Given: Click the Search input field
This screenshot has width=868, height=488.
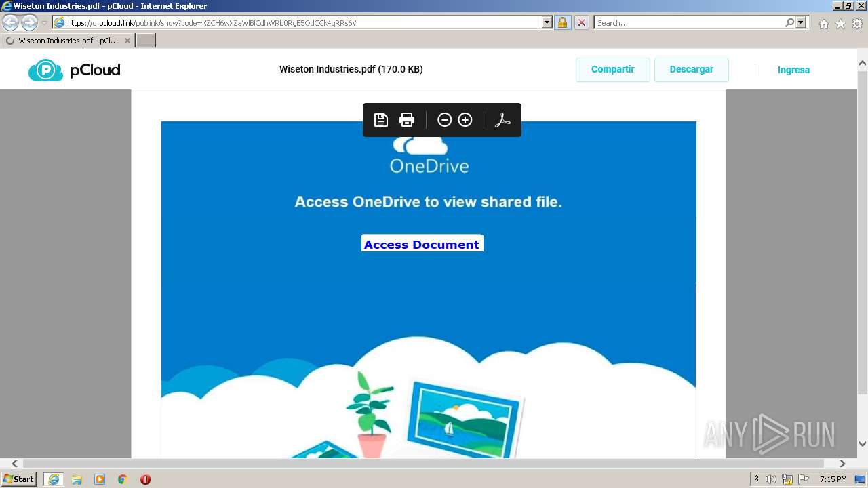Looking at the screenshot, I should click(690, 22).
